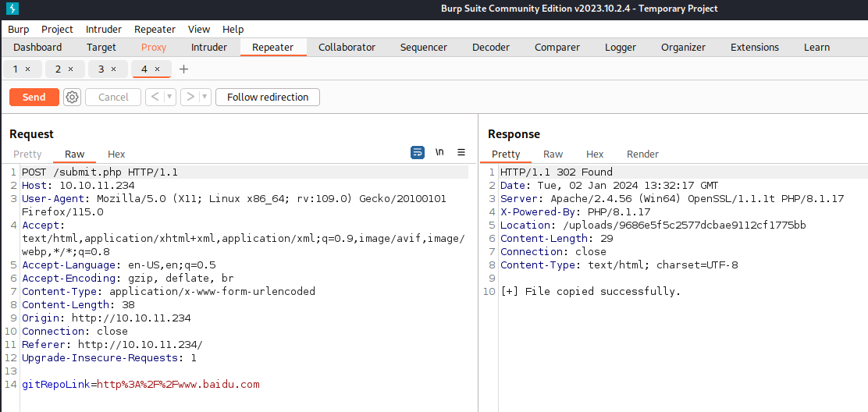Toggle the \n non-printable characters display

pos(439,153)
